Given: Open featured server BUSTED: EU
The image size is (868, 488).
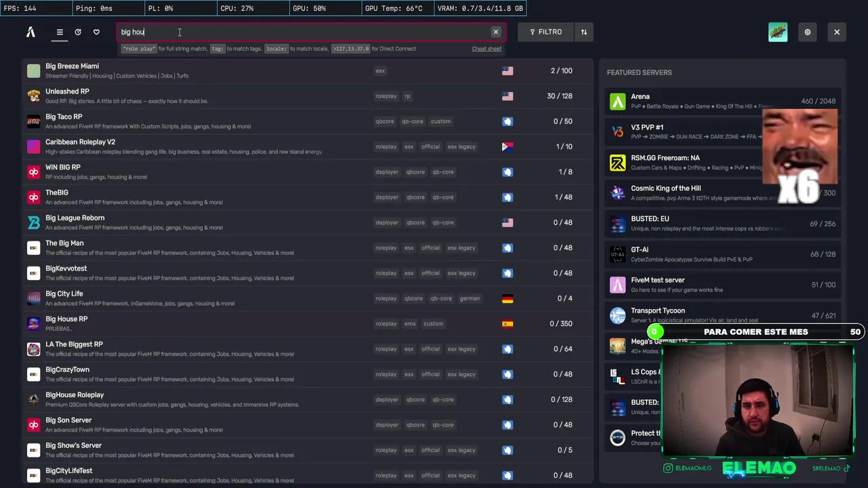Looking at the screenshot, I should (722, 223).
